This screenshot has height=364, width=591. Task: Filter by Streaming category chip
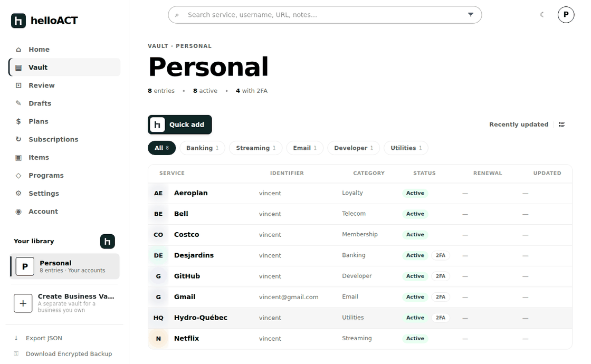(255, 148)
